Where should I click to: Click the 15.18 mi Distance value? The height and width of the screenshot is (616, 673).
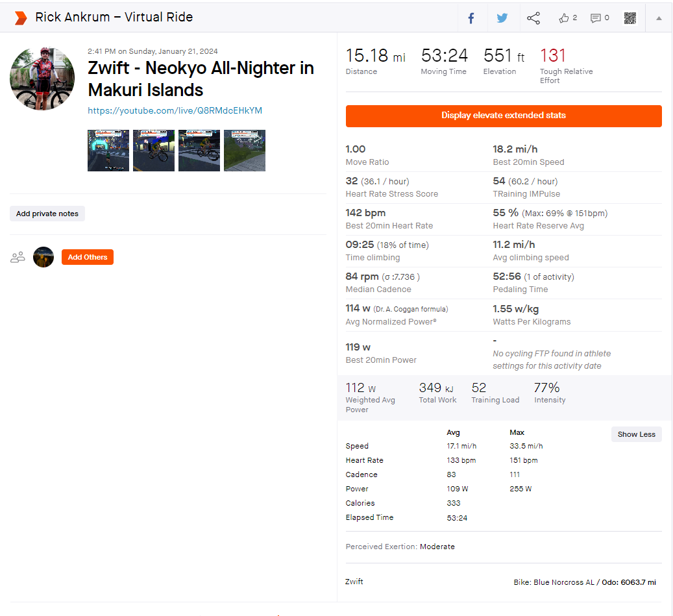376,55
